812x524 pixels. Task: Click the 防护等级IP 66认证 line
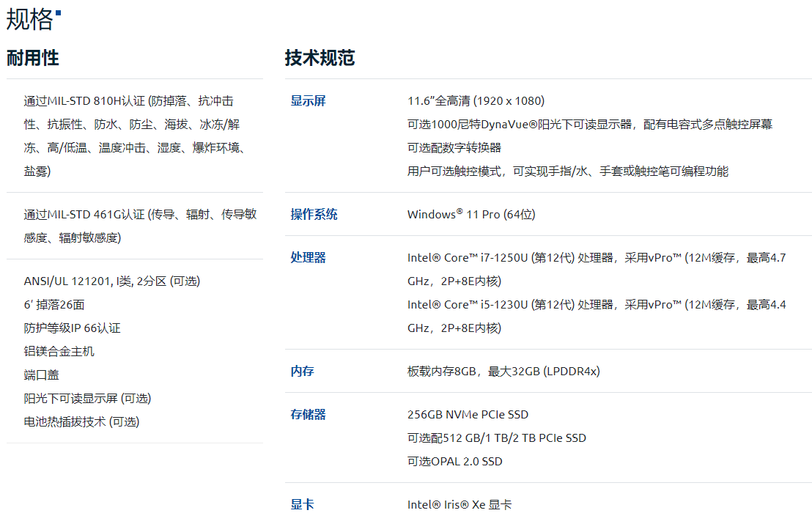pos(72,328)
